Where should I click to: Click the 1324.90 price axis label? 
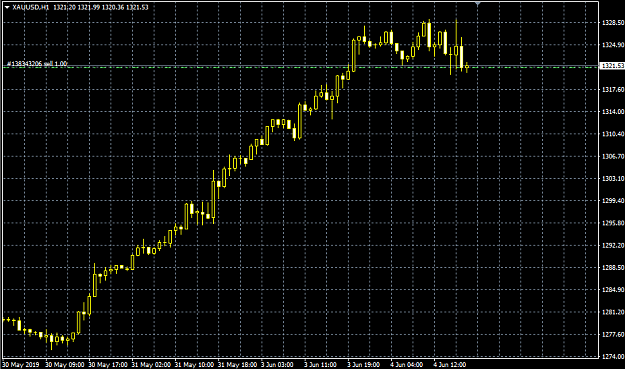point(613,45)
